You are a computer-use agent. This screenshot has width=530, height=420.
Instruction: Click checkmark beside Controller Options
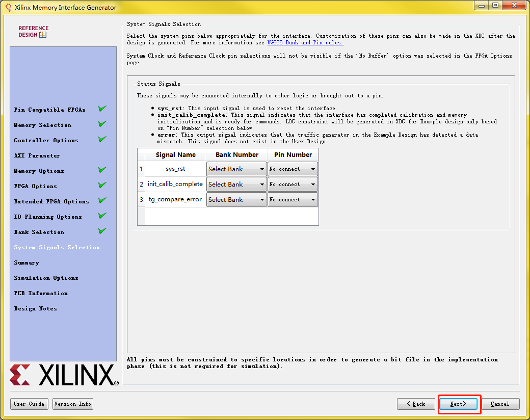tap(102, 139)
